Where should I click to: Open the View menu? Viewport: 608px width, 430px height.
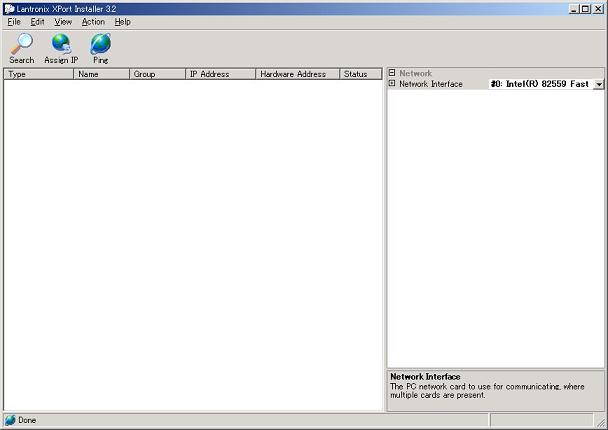point(63,22)
